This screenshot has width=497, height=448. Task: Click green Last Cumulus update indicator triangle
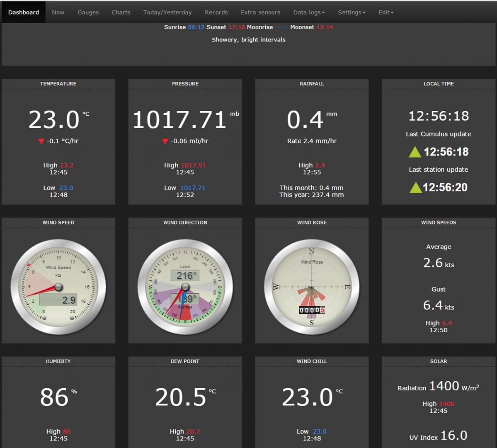coord(415,152)
